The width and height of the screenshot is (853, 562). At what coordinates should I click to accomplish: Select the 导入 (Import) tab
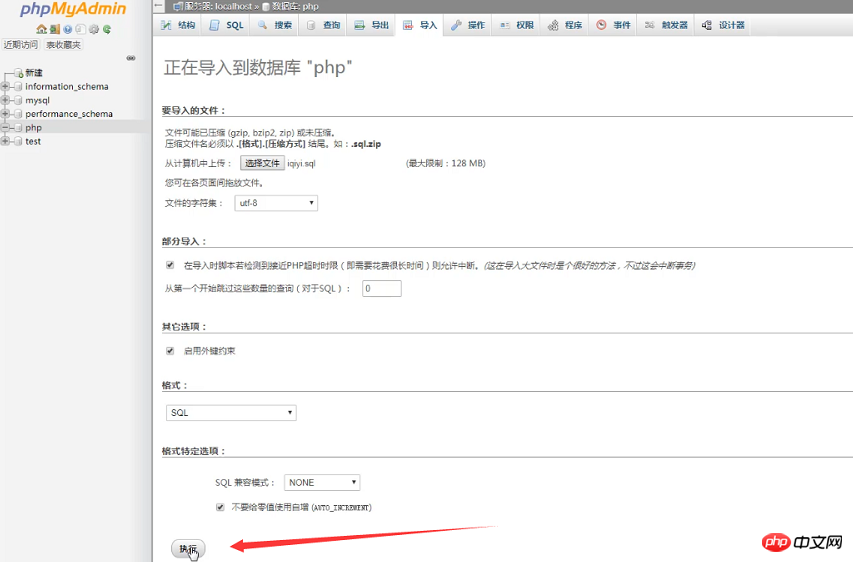coord(420,25)
